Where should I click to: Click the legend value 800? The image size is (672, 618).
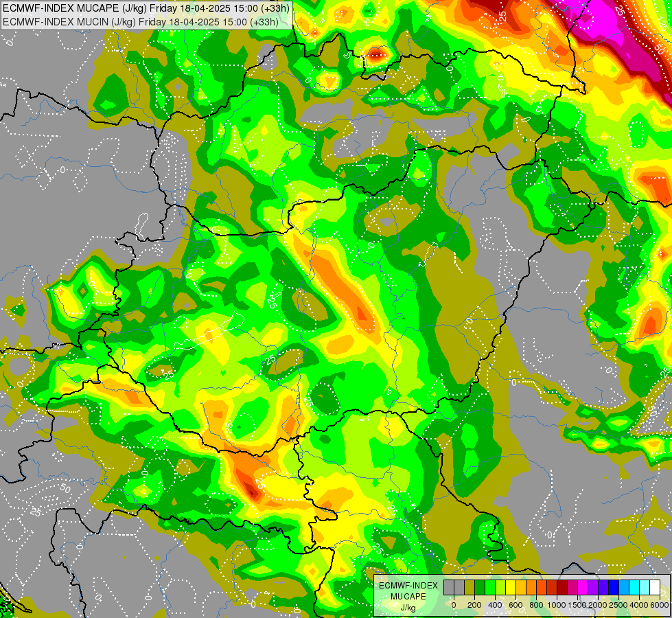pos(536,605)
